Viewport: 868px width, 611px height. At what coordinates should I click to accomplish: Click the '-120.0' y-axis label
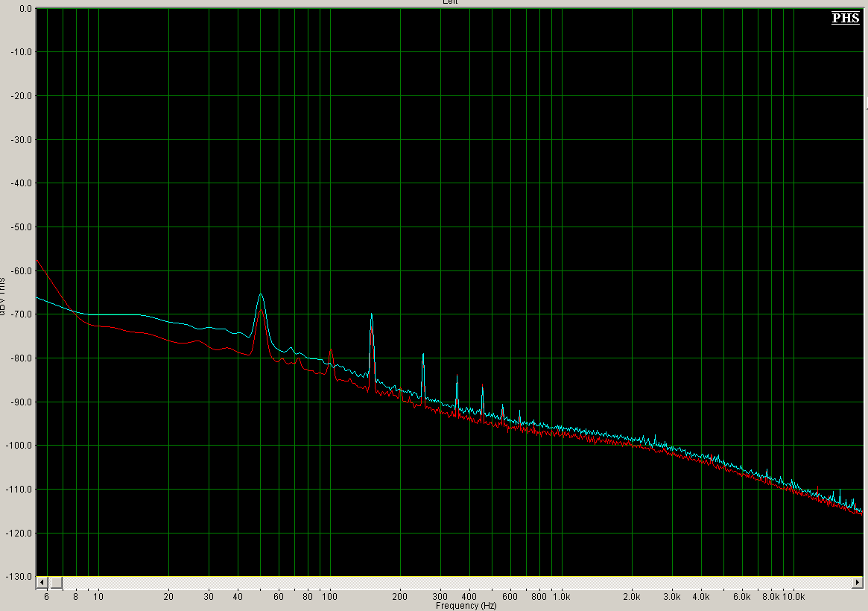[19, 534]
